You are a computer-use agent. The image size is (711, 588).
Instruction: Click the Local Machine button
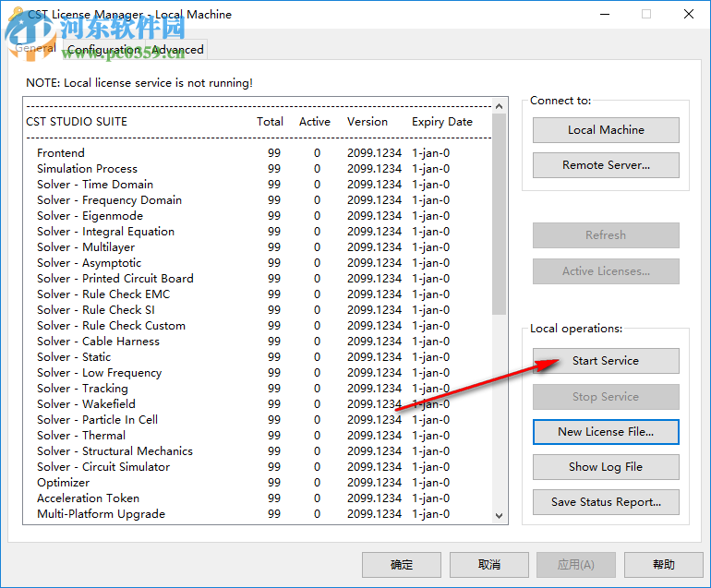[606, 130]
